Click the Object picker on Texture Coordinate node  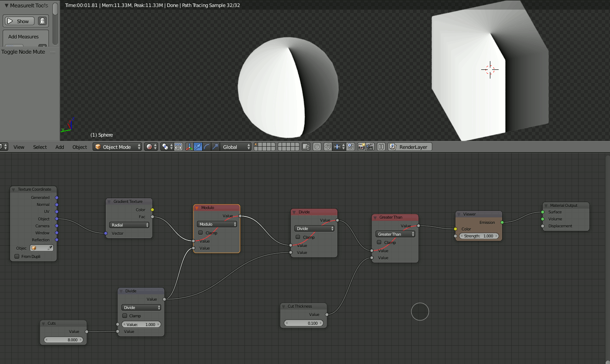click(x=41, y=247)
